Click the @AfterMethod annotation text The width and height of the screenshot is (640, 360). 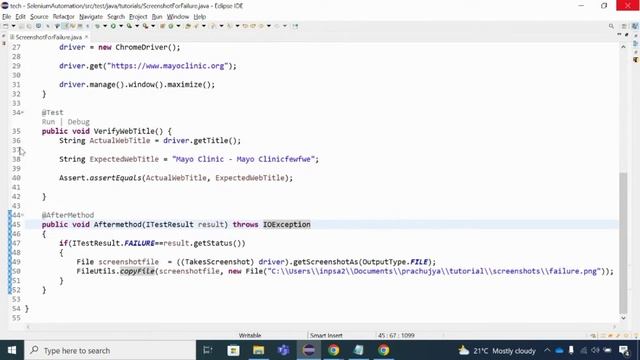pos(68,215)
